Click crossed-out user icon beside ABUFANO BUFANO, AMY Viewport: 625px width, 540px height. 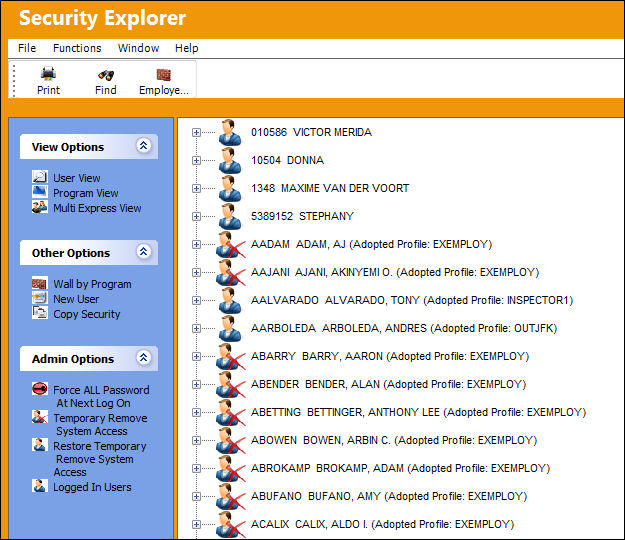(x=231, y=496)
